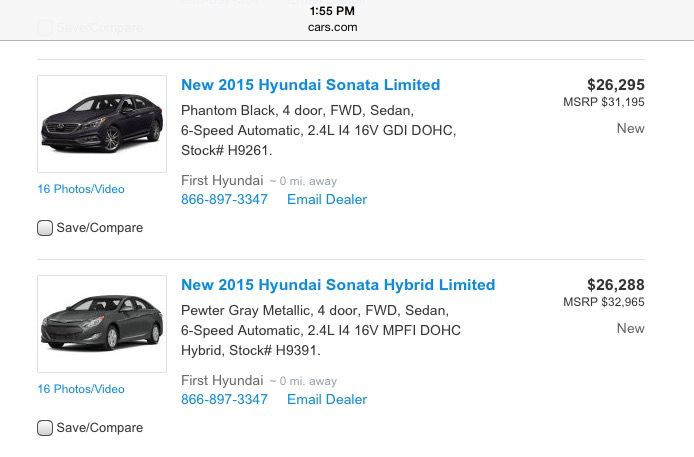This screenshot has height=457, width=694.
Task: Tick Save/Compare for the Sonata Limited H9261
Action: (x=45, y=228)
